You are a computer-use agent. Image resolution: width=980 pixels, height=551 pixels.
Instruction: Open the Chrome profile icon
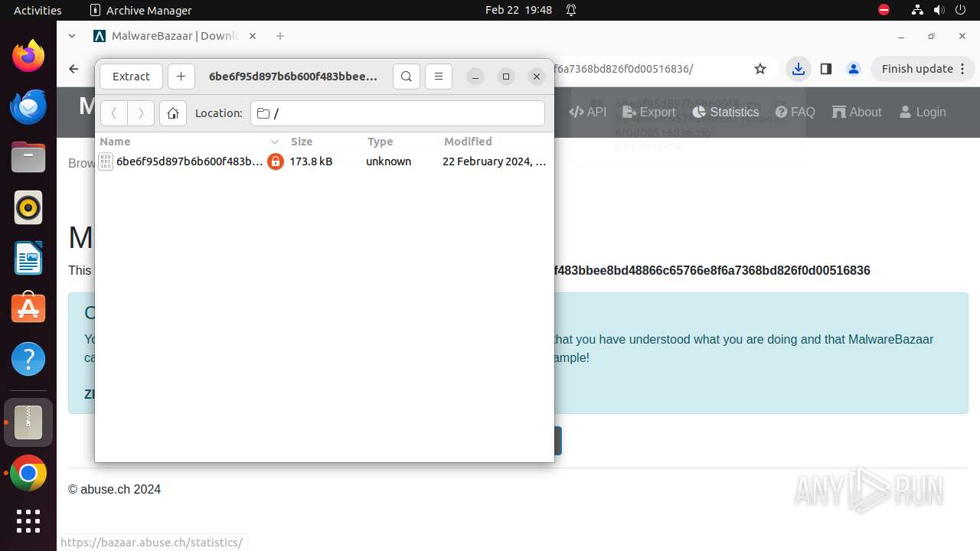tap(854, 69)
